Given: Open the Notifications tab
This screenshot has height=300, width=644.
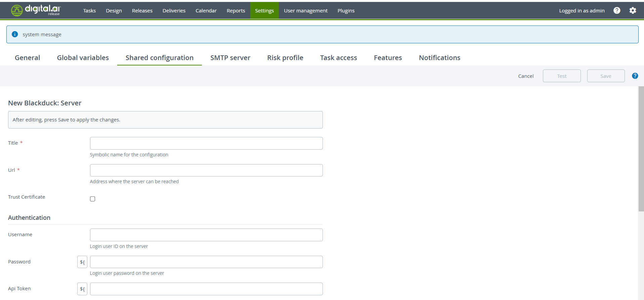Looking at the screenshot, I should tap(440, 58).
